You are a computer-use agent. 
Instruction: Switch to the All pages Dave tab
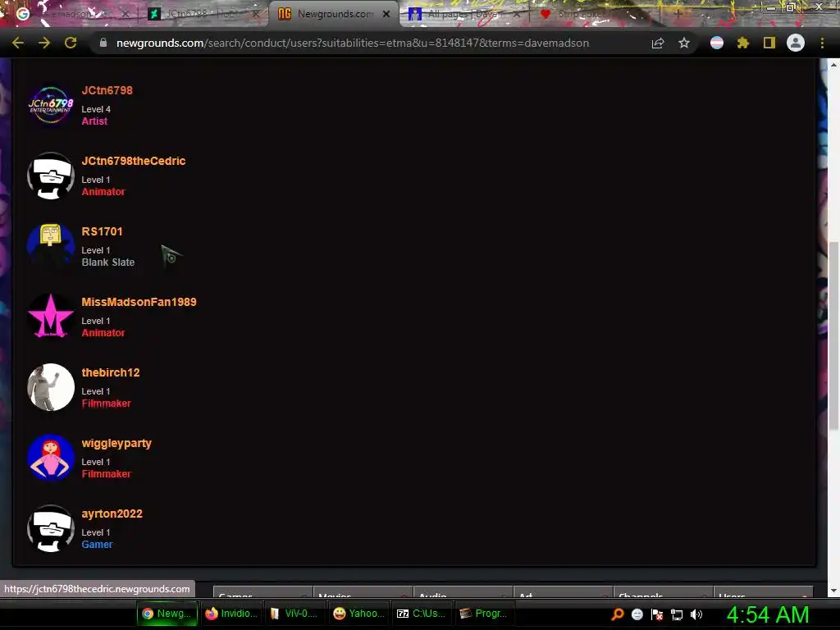(x=464, y=14)
